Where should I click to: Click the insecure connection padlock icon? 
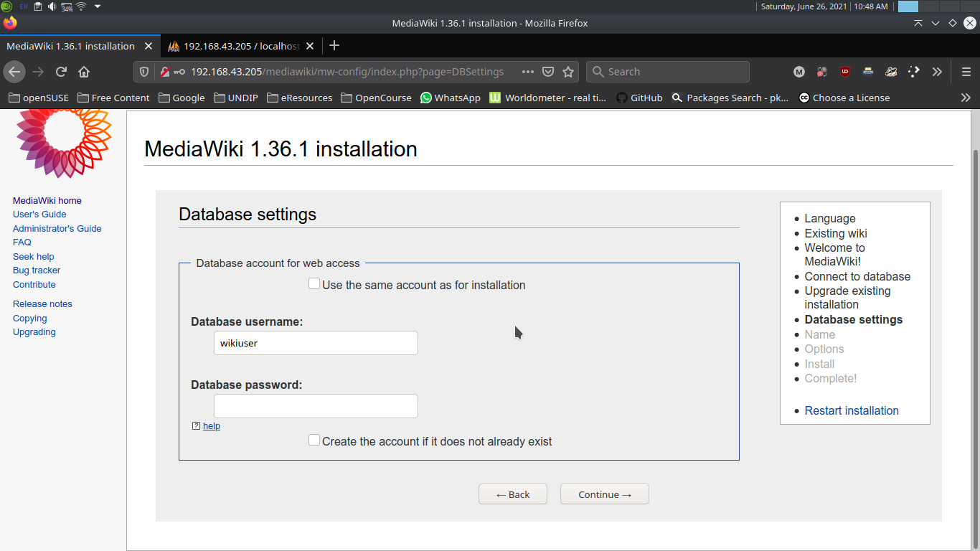point(164,72)
